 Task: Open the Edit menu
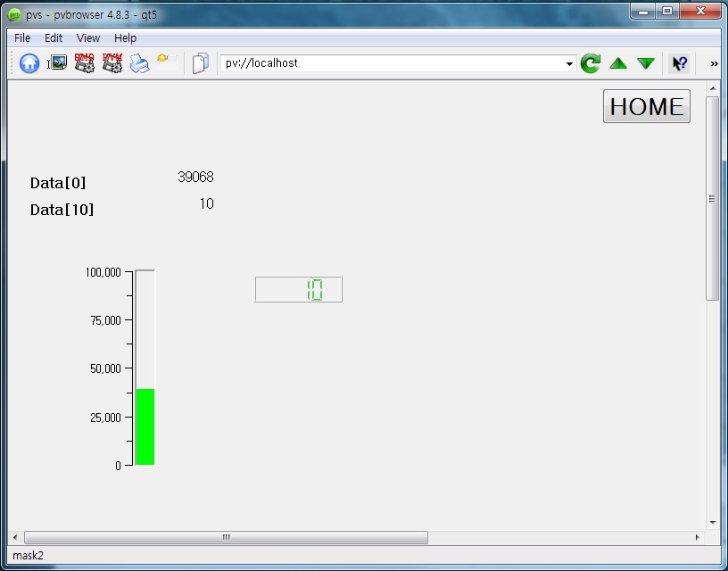(x=54, y=37)
